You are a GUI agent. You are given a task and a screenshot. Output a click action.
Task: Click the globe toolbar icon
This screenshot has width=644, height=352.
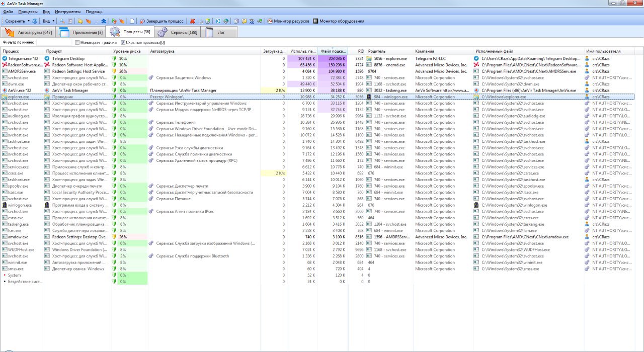[x=226, y=21]
